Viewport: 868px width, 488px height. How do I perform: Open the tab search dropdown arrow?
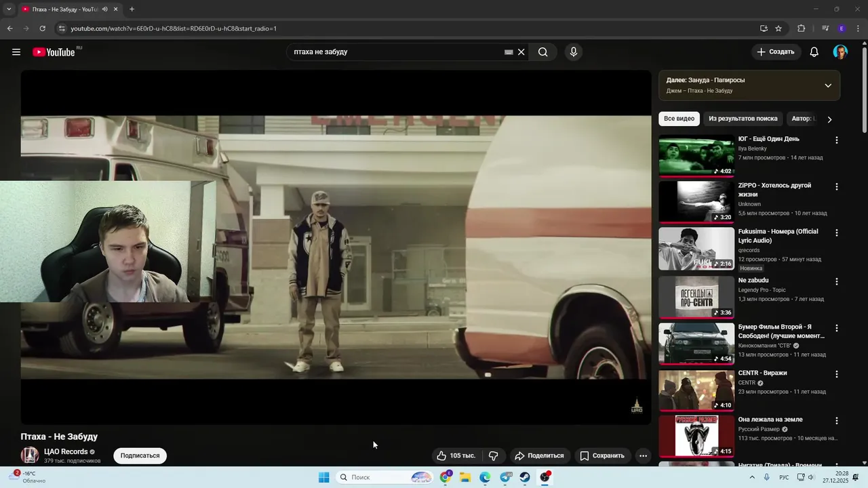[x=9, y=9]
